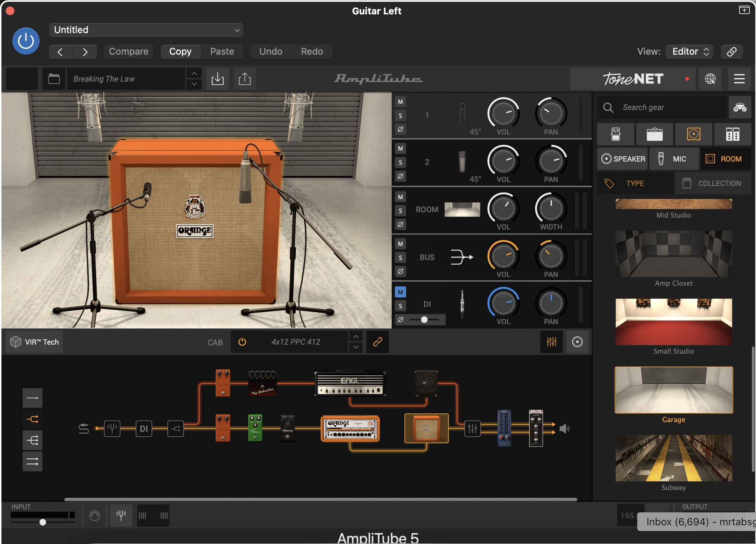The image size is (756, 544).
Task: Click the sidechain link icon
Action: [x=732, y=51]
